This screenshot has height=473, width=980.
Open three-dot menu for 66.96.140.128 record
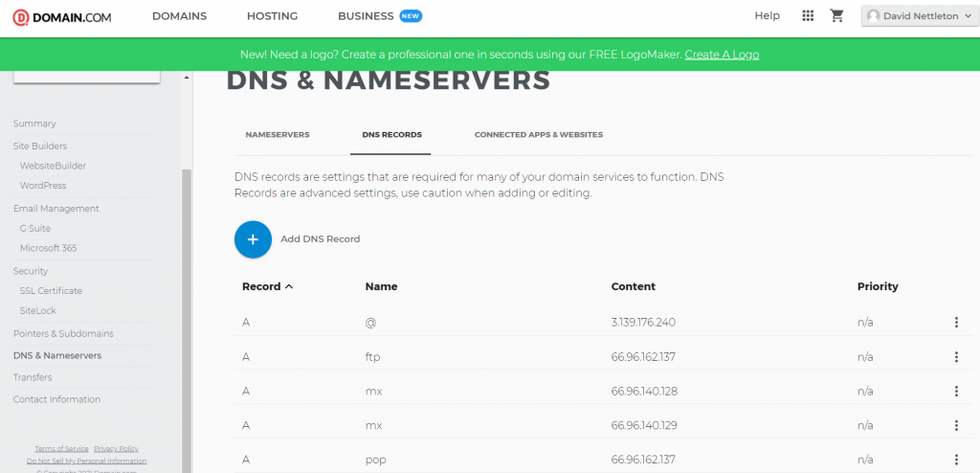(x=955, y=392)
